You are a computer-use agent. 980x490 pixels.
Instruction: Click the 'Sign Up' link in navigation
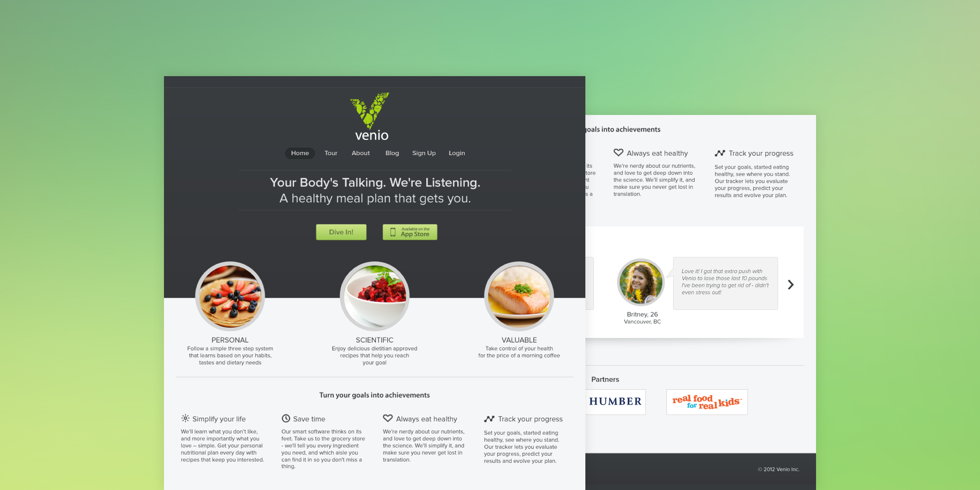coord(424,153)
